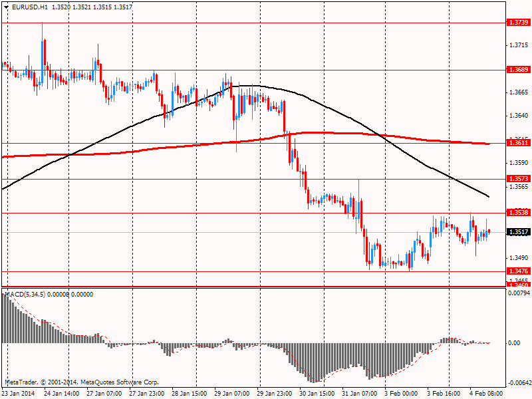Open the chart dropdown triangle beside EURUSD,H1
532x399 pixels.
[x=7, y=7]
